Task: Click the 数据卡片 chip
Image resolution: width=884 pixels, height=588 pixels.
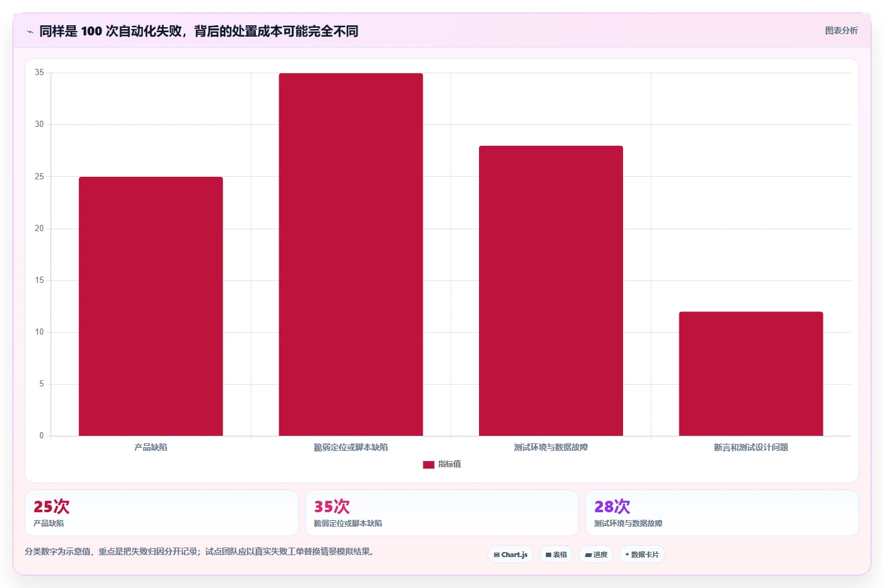Action: 642,555
